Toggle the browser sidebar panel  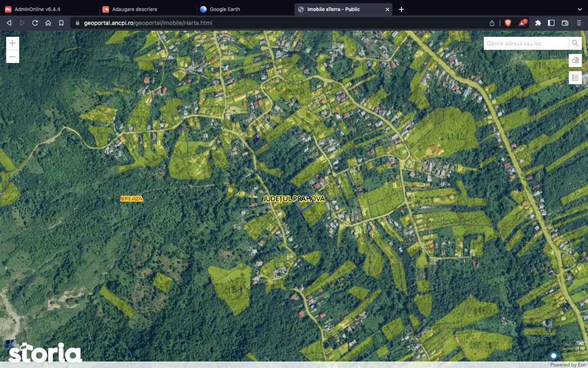551,23
